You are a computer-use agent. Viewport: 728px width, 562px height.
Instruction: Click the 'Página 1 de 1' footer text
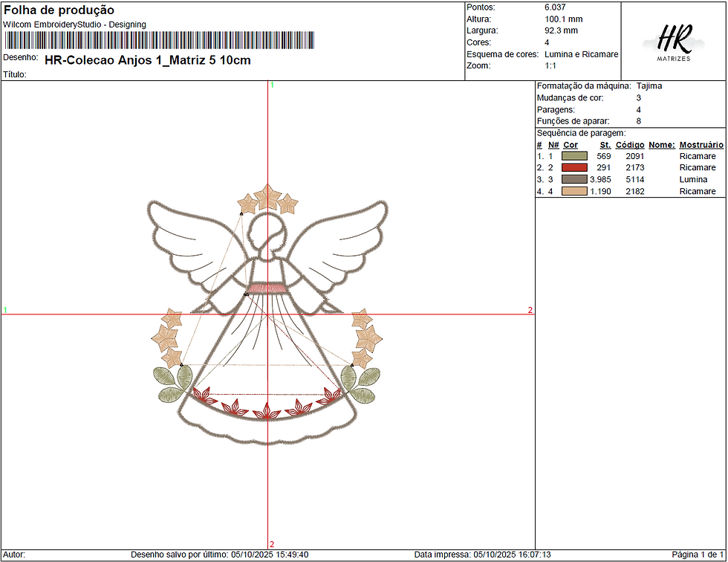coord(698,555)
